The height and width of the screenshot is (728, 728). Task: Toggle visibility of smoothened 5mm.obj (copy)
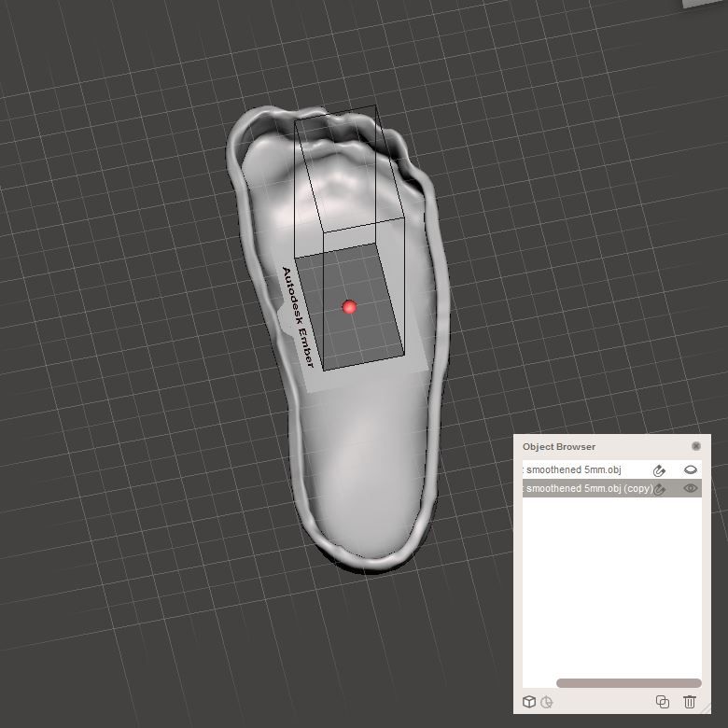tap(691, 488)
